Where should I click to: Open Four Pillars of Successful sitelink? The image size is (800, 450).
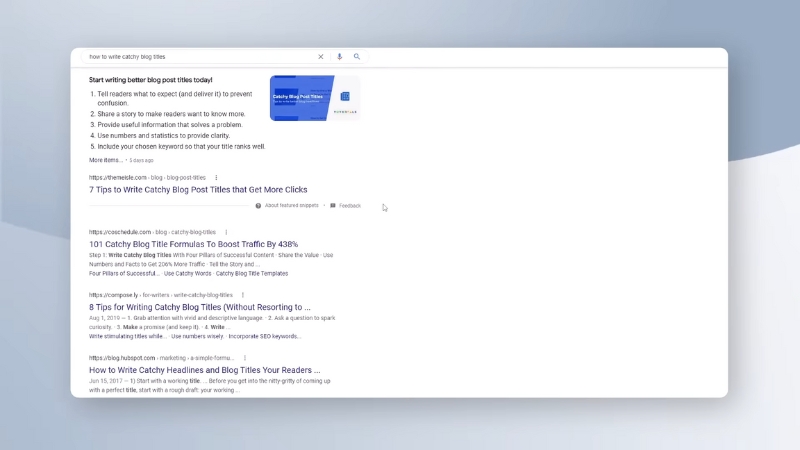point(124,273)
